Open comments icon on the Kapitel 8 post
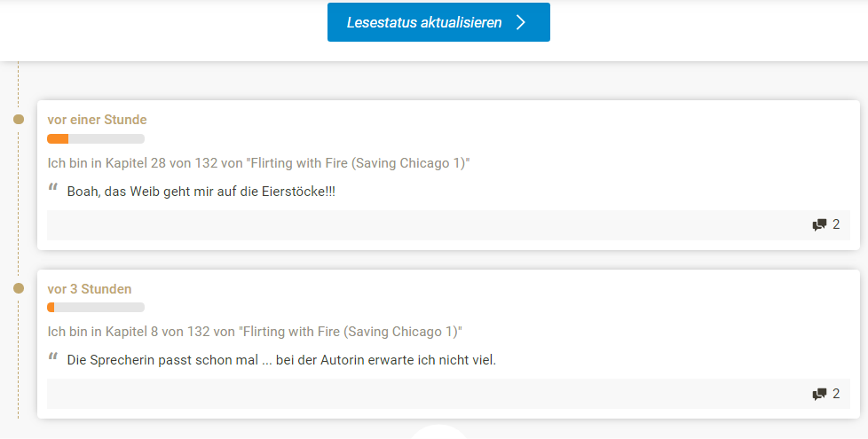The image size is (868, 439). point(819,394)
